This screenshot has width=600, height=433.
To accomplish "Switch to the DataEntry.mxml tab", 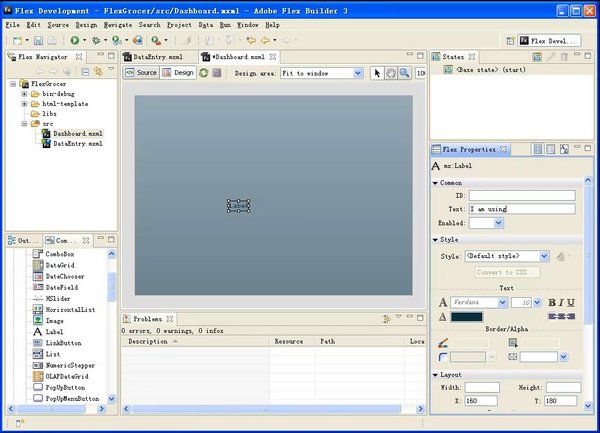I will point(158,57).
